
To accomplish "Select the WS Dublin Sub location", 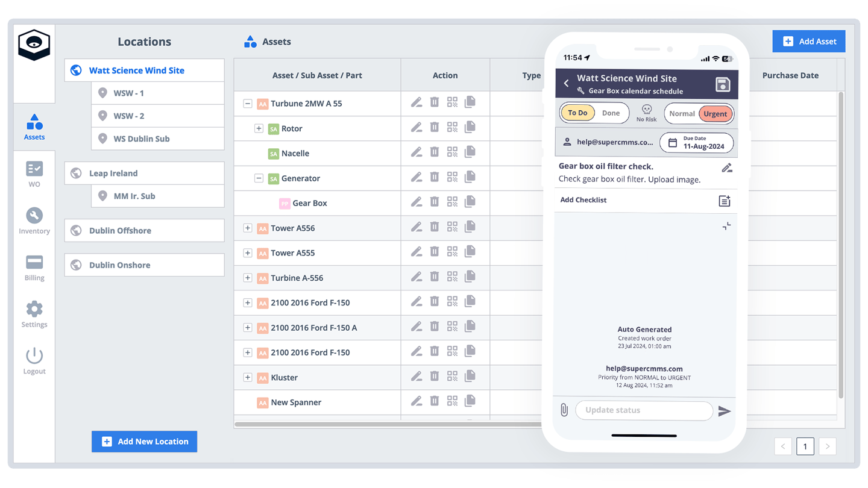I will 158,139.
